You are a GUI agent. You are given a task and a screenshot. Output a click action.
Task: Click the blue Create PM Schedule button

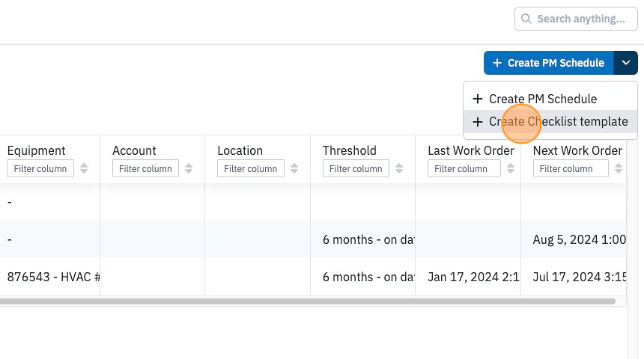click(x=549, y=63)
